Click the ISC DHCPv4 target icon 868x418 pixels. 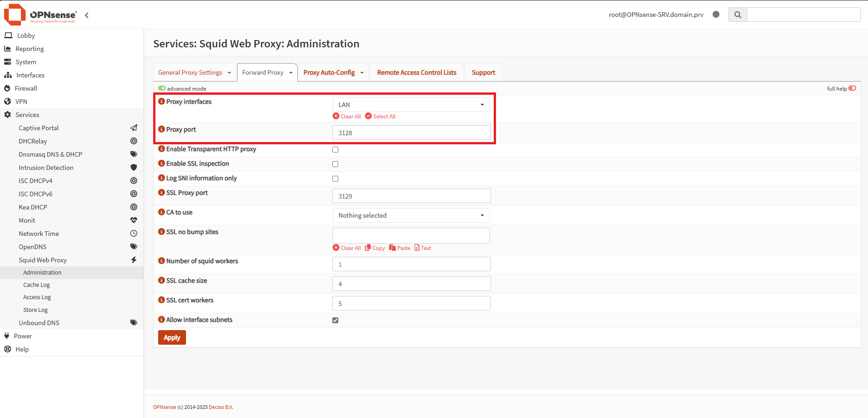pyautogui.click(x=134, y=181)
